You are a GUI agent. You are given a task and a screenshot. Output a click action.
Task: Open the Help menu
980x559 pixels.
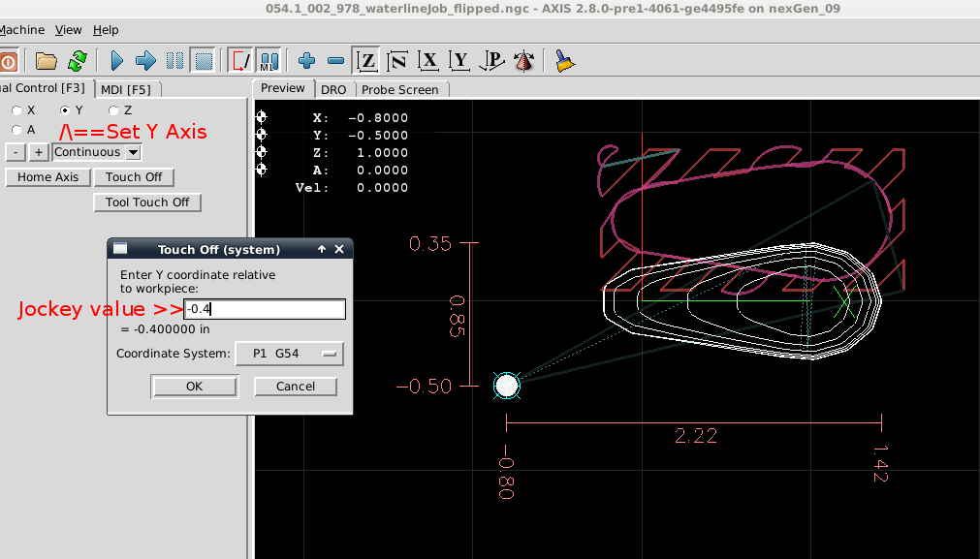106,30
